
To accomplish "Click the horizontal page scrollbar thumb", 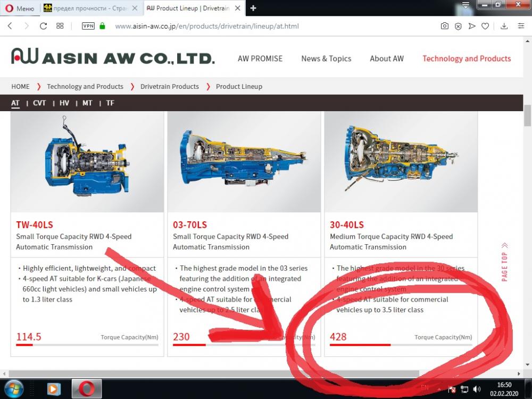I will pyautogui.click(x=214, y=373).
